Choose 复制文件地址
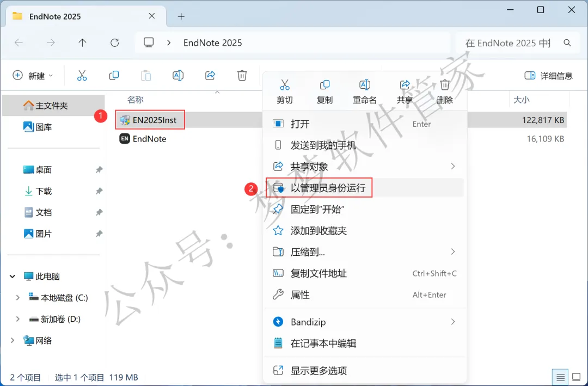The image size is (588, 386). coord(366,273)
